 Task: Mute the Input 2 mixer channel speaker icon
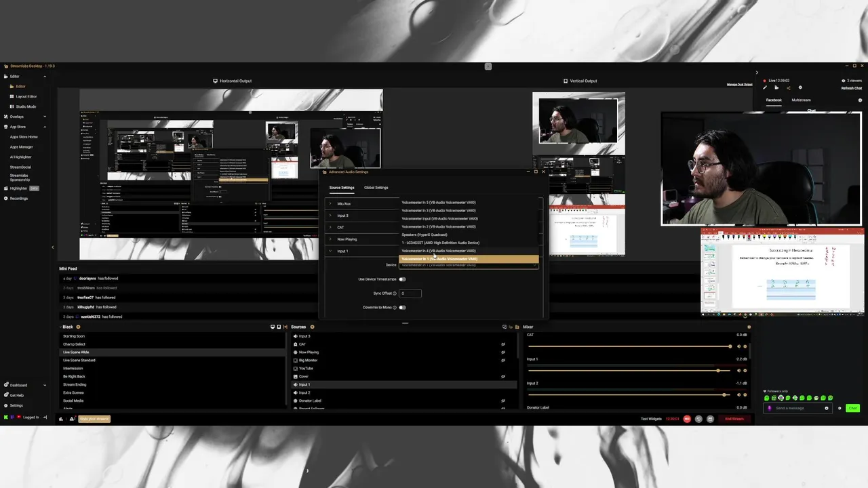(739, 394)
